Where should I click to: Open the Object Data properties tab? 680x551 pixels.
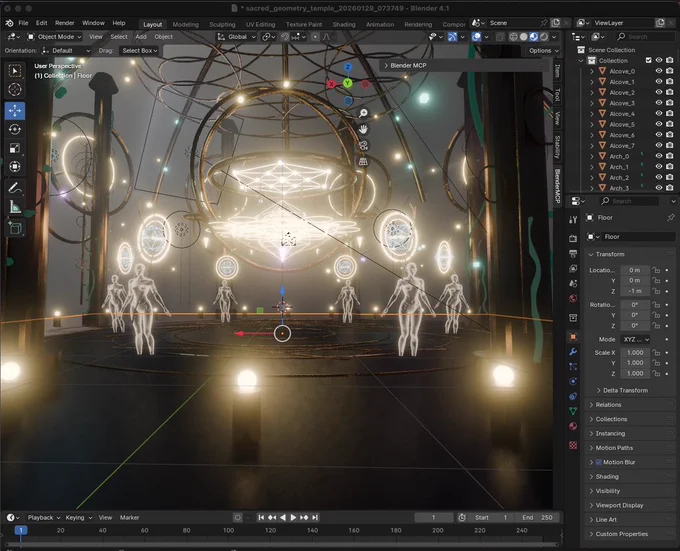[573, 411]
